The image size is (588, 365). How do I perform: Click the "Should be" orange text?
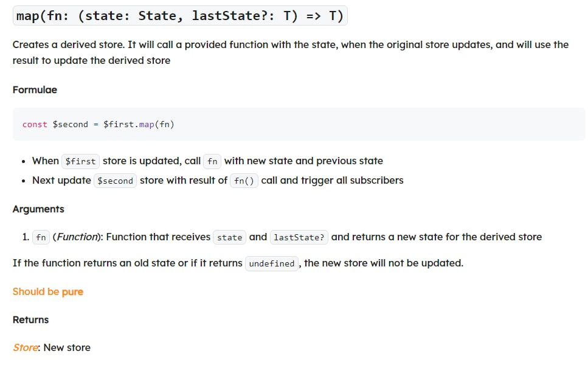point(35,291)
